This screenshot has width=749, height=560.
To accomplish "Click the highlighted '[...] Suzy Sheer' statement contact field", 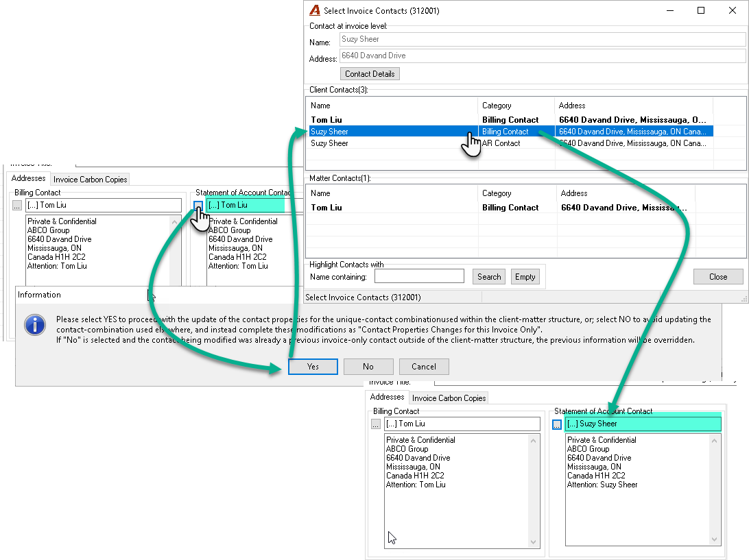I will 643,424.
